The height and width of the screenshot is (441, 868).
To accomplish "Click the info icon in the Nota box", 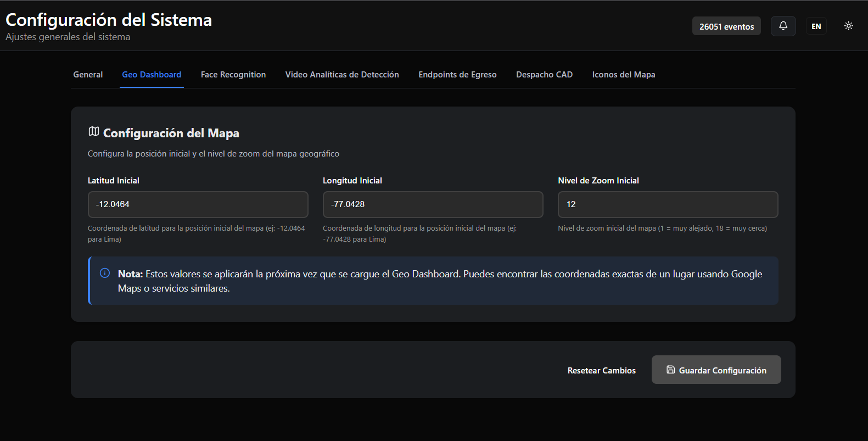I will (105, 273).
